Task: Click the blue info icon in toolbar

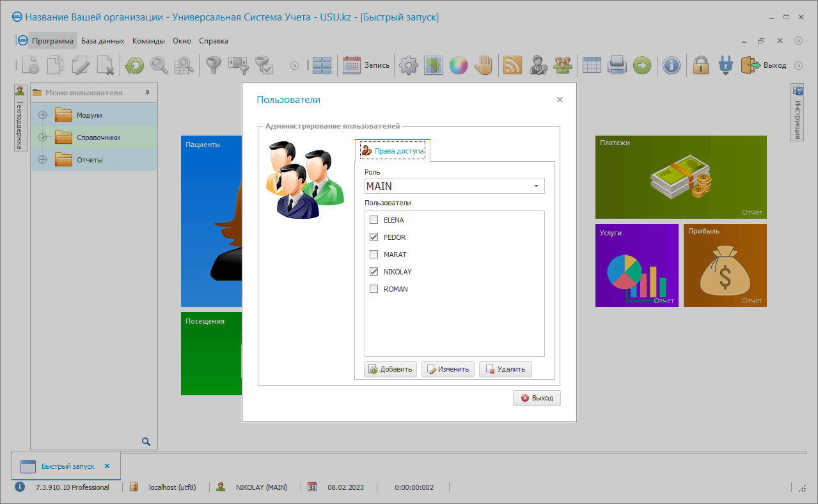Action: 671,65
